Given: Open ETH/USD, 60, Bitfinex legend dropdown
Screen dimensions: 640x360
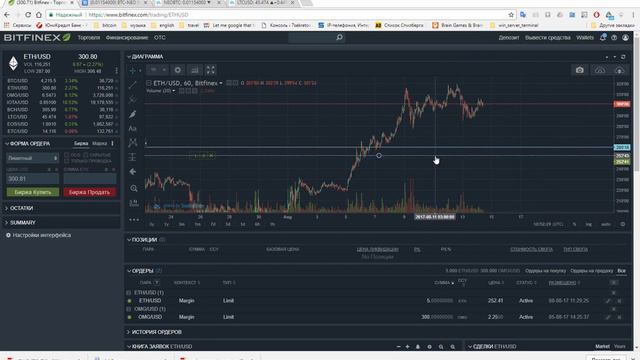Looking at the screenshot, I should point(221,83).
